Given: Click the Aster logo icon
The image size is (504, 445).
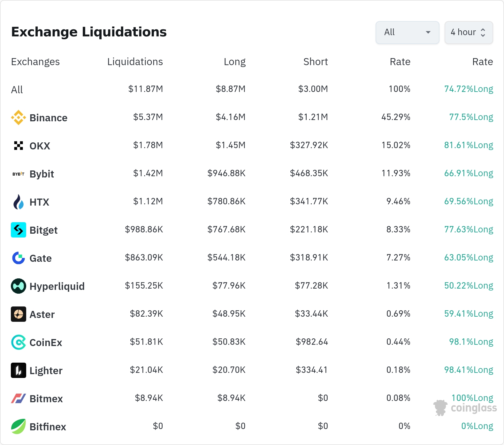Looking at the screenshot, I should coord(19,314).
